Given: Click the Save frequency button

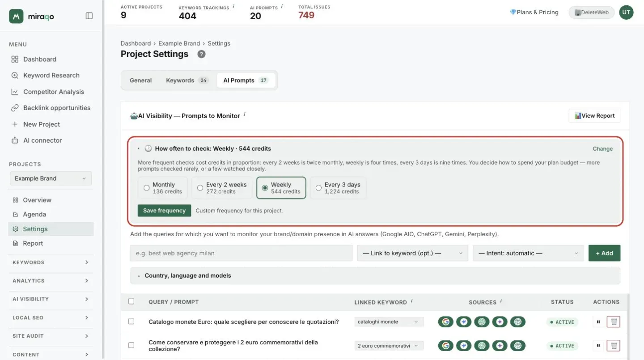Looking at the screenshot, I should click(164, 211).
